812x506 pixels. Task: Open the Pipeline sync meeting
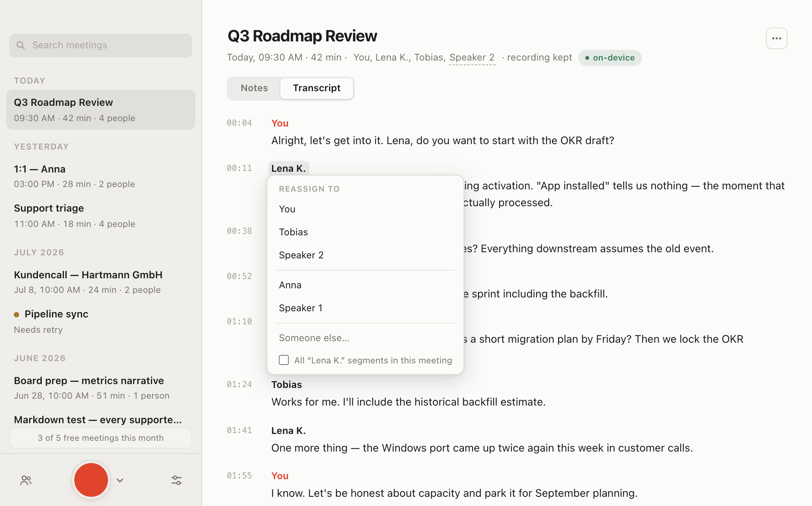101,321
